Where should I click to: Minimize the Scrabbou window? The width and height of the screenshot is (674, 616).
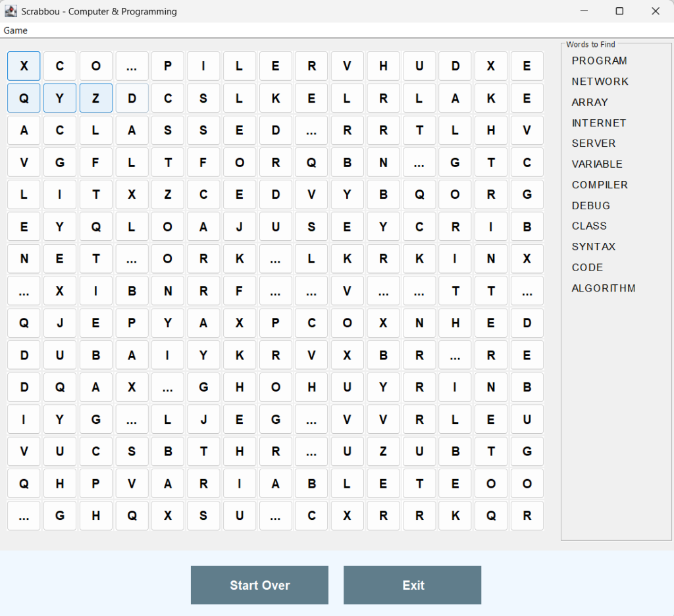[584, 11]
